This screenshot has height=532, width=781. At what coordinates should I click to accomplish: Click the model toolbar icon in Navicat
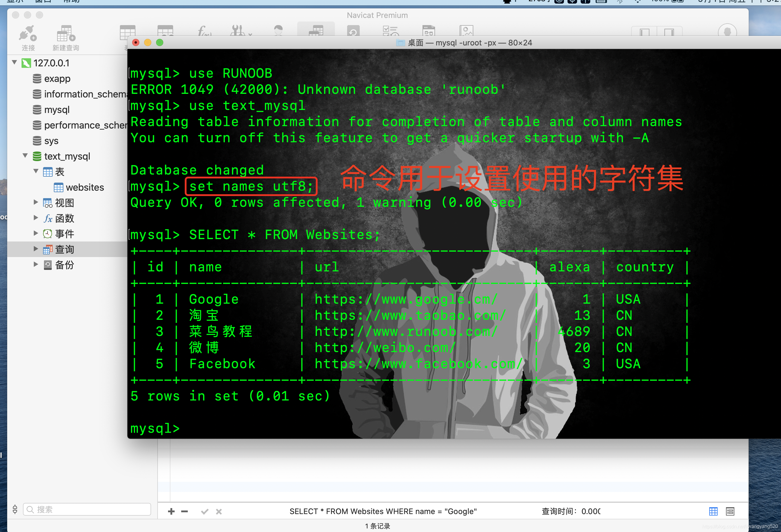[x=428, y=30]
